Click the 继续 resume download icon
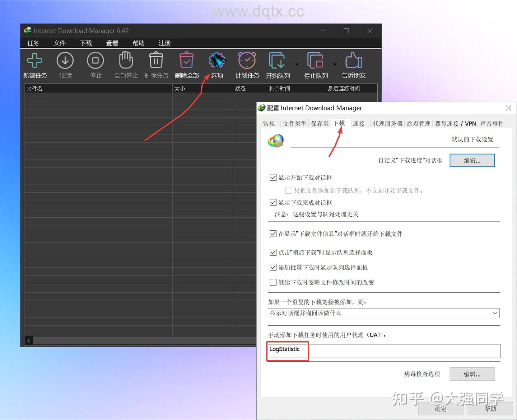 click(x=65, y=65)
